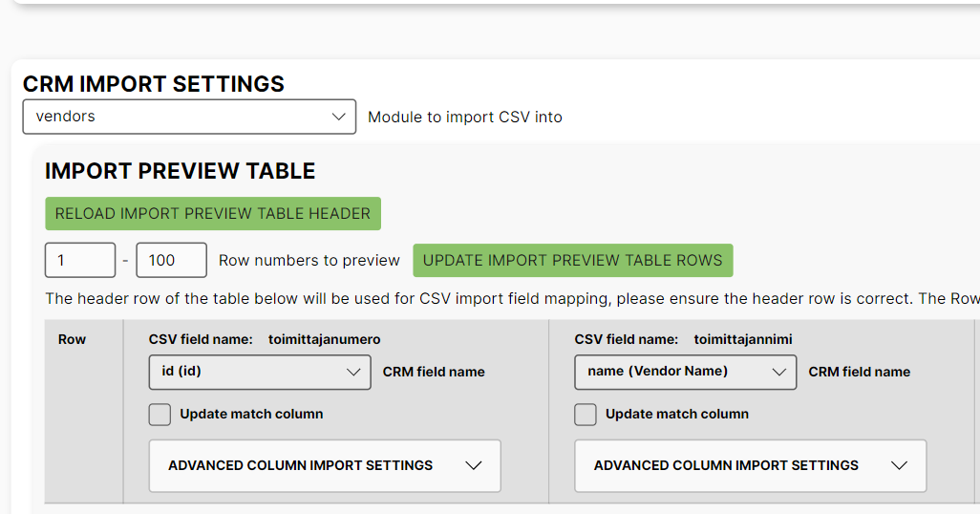Viewport: 980px width, 514px height.
Task: Click the IMPORT PREVIEW TABLE heading
Action: 181,171
